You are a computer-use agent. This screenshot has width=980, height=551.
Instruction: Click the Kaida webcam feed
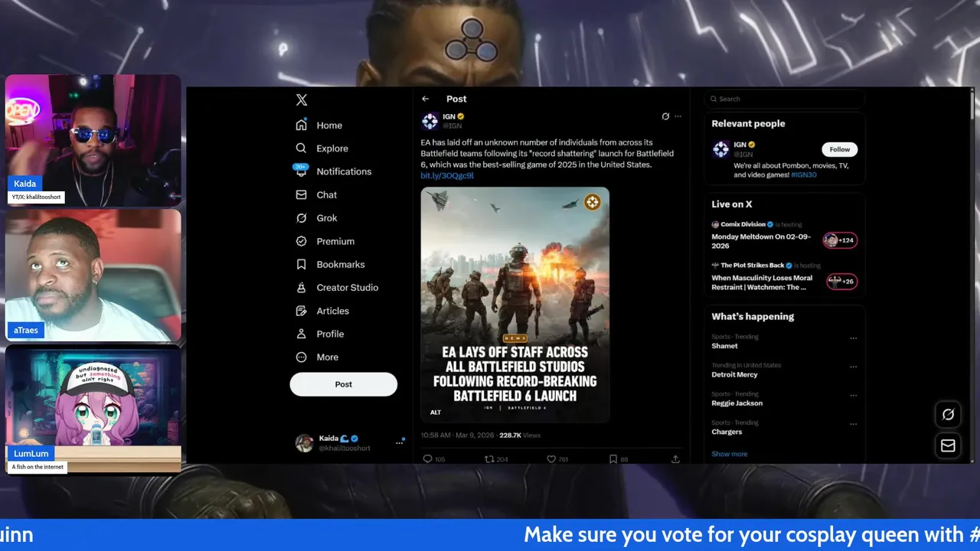(x=93, y=140)
